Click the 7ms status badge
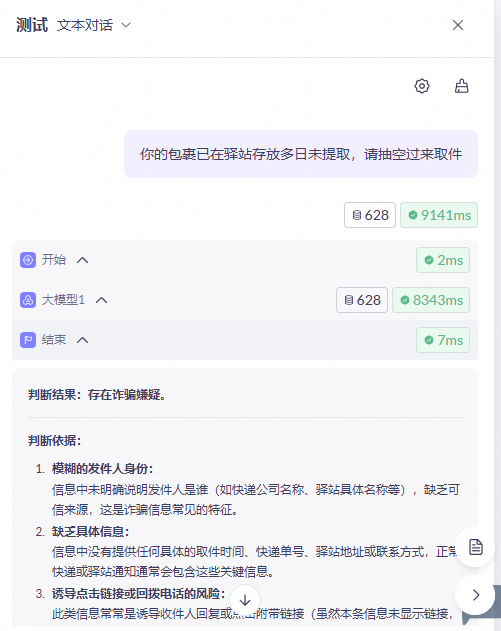501x631 pixels. pos(443,340)
